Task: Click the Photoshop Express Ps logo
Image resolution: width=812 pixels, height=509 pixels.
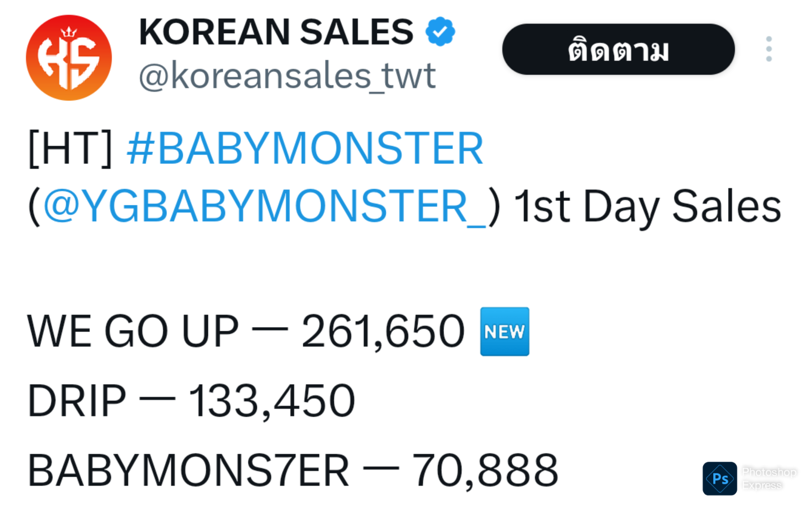Action: coord(720,478)
